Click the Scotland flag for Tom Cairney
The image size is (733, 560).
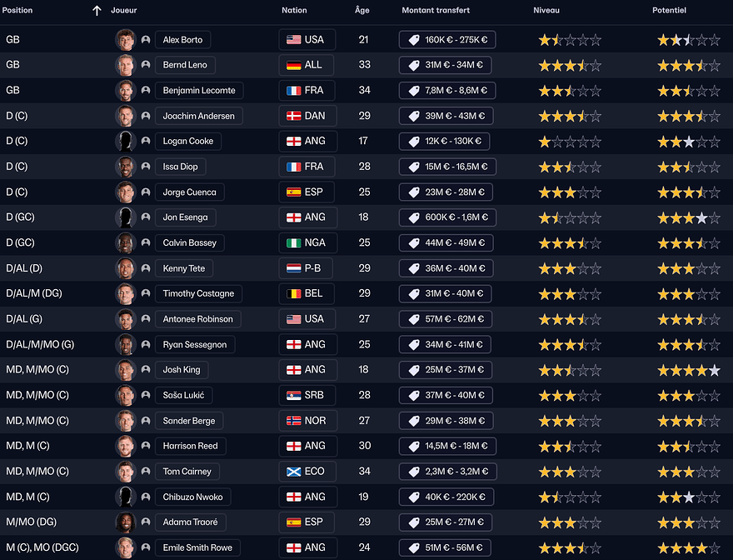[x=293, y=472]
